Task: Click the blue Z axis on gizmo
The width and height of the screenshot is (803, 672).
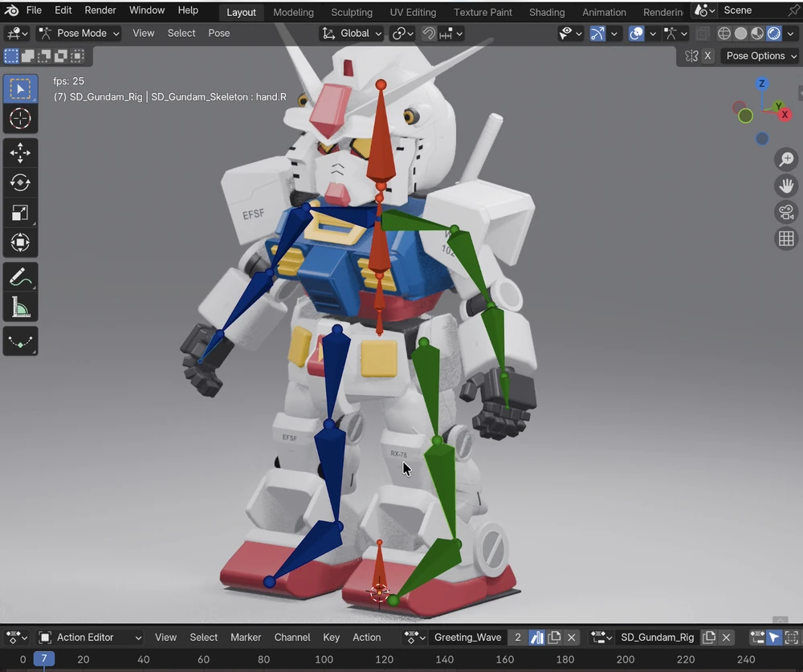Action: (761, 83)
